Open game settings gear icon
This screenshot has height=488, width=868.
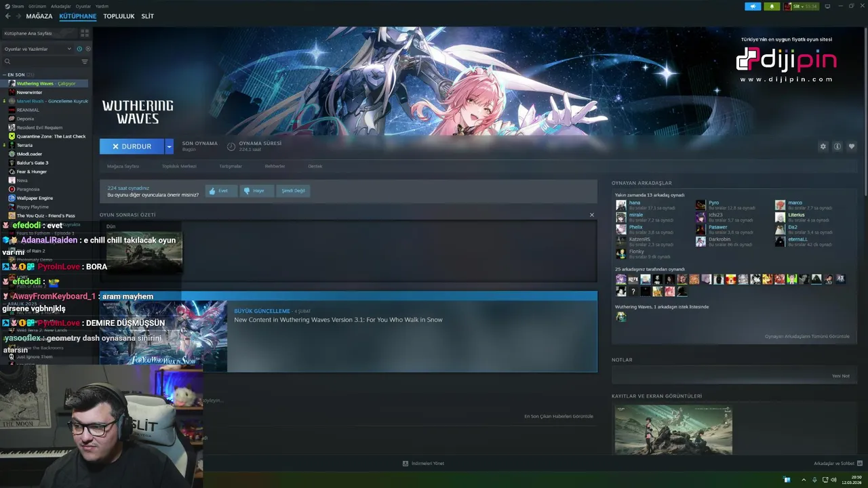(x=823, y=146)
